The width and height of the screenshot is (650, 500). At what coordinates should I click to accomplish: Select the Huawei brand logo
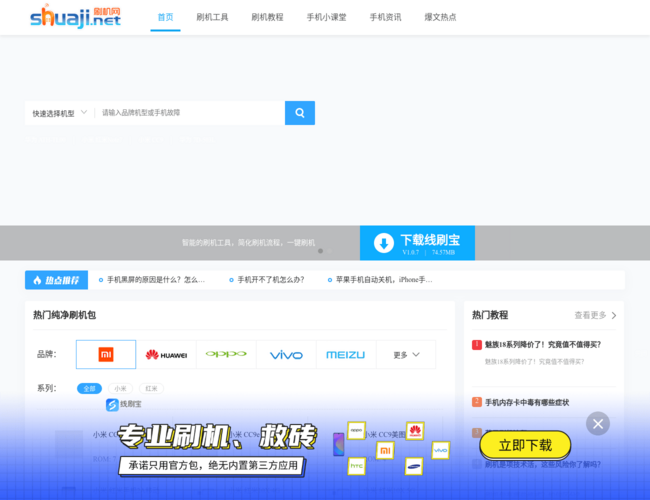tap(166, 354)
